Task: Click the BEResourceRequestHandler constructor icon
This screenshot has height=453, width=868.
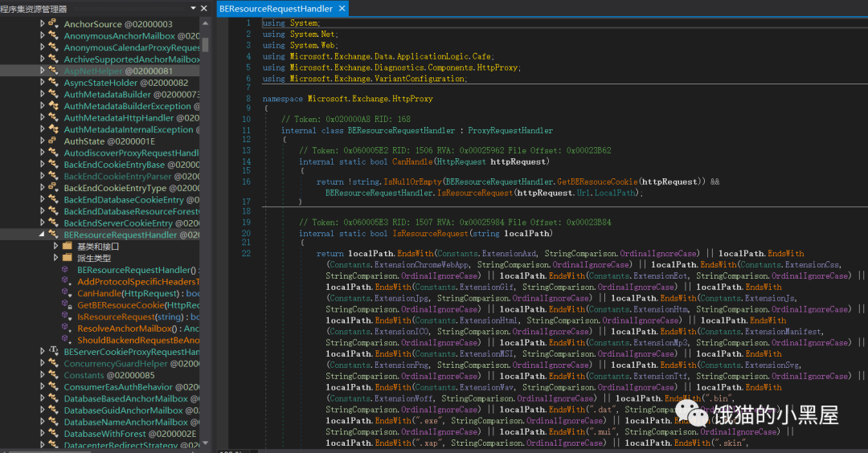Action: (x=66, y=270)
